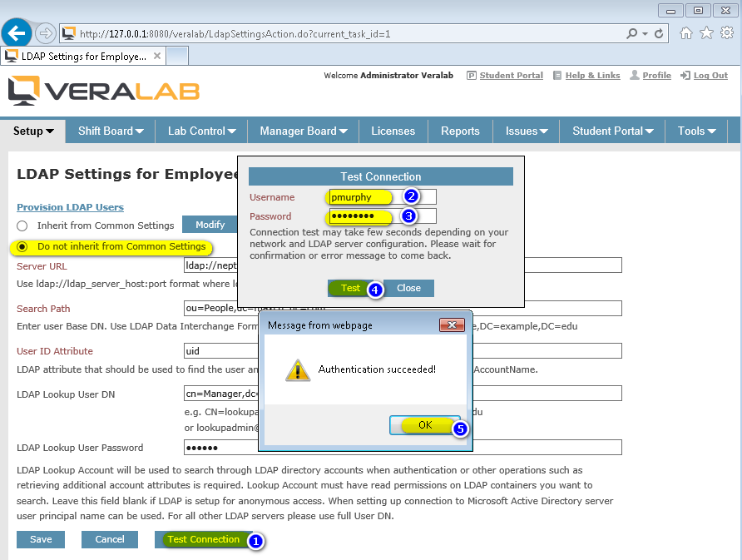Click the address bar search magnifier icon

pyautogui.click(x=631, y=33)
